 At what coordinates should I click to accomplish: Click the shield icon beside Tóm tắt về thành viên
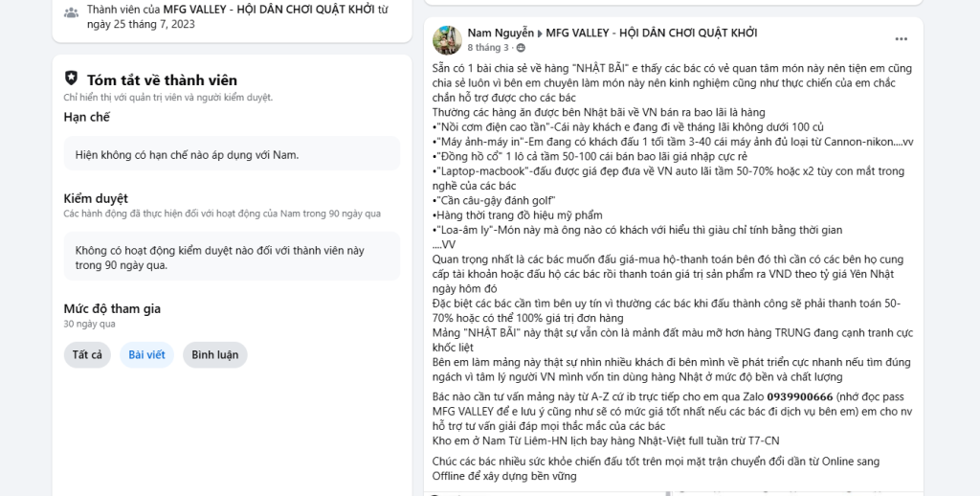[72, 79]
